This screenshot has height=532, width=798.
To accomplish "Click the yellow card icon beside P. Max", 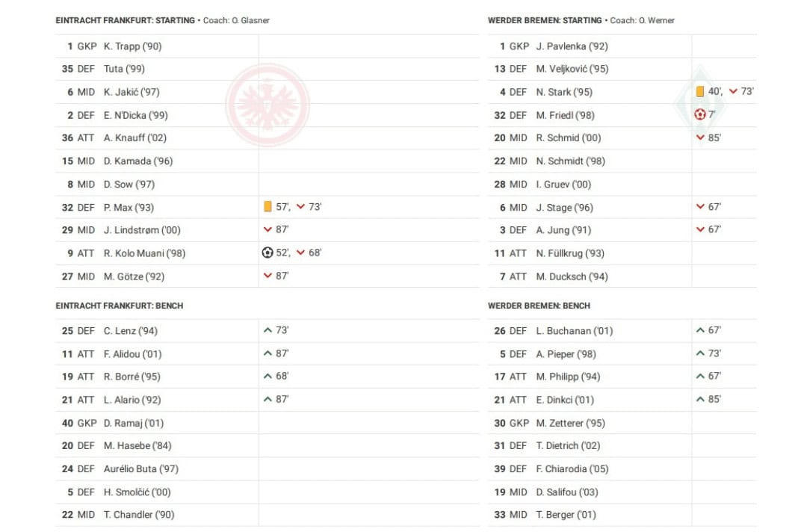I will click(x=267, y=207).
